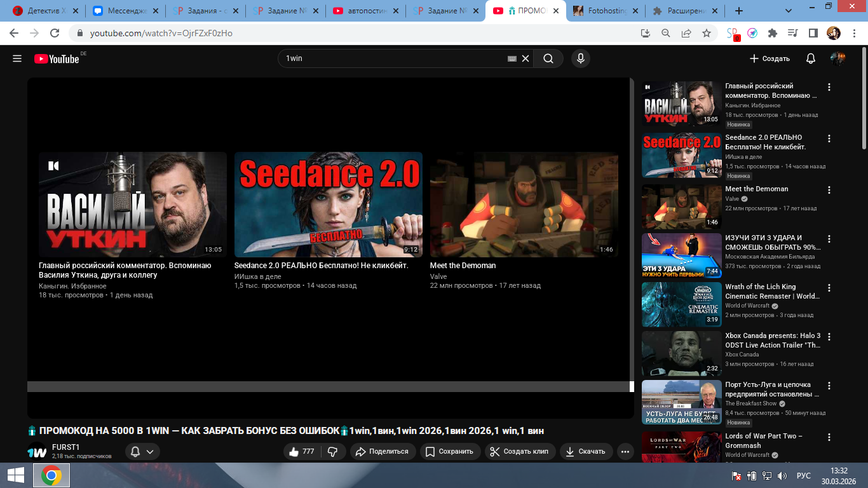Reload the page in Chrome
Image resolution: width=868 pixels, height=488 pixels.
pyautogui.click(x=55, y=33)
